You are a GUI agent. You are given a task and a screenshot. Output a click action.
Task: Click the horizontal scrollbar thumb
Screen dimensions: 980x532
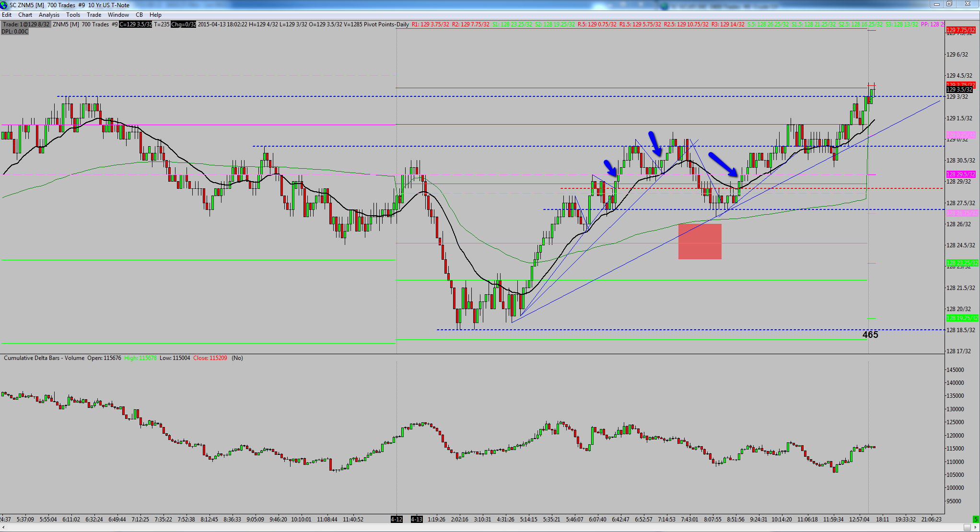(968, 528)
